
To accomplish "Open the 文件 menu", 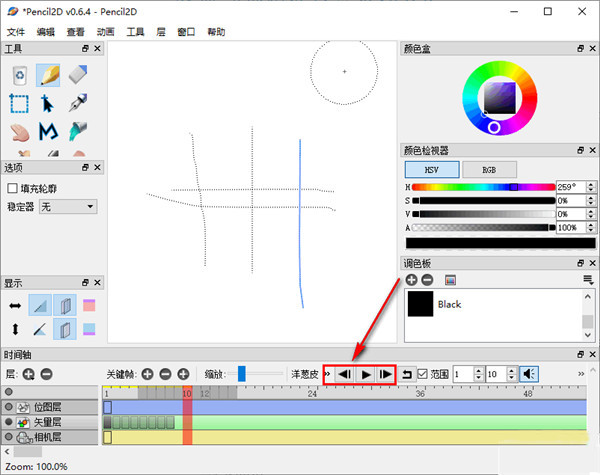I will pyautogui.click(x=15, y=32).
